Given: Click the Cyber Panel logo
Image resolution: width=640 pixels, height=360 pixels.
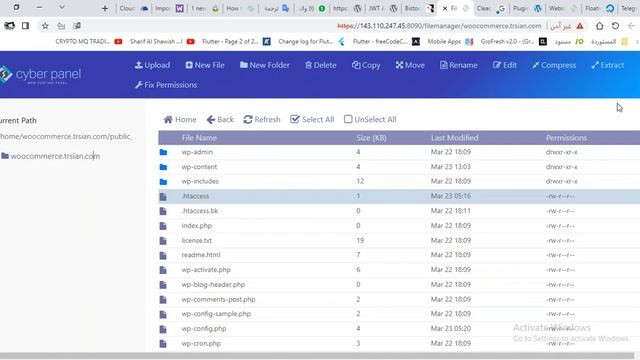Looking at the screenshot, I should (40, 75).
